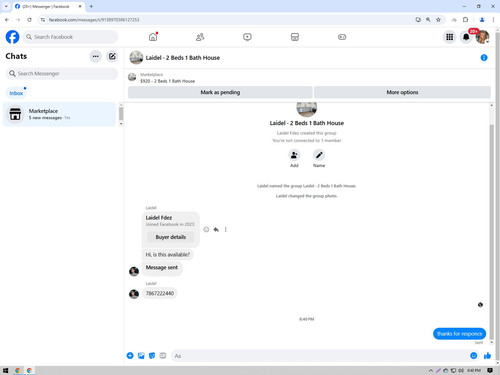Click the Search Facebook field
The image size is (500, 375).
click(x=70, y=37)
